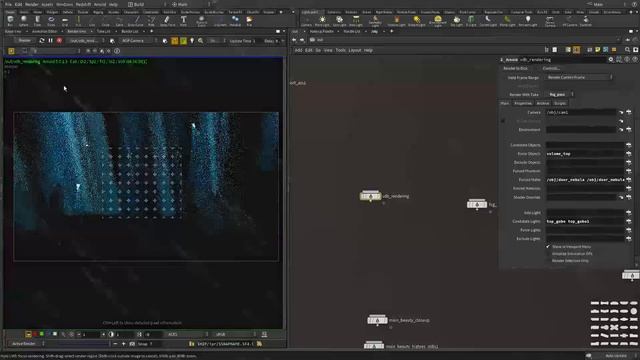Click the Render to Disk button

pyautogui.click(x=516, y=68)
